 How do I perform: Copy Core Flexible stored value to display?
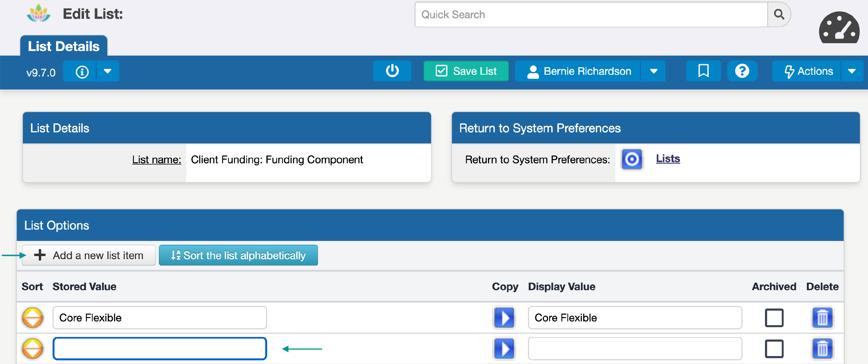(x=504, y=317)
